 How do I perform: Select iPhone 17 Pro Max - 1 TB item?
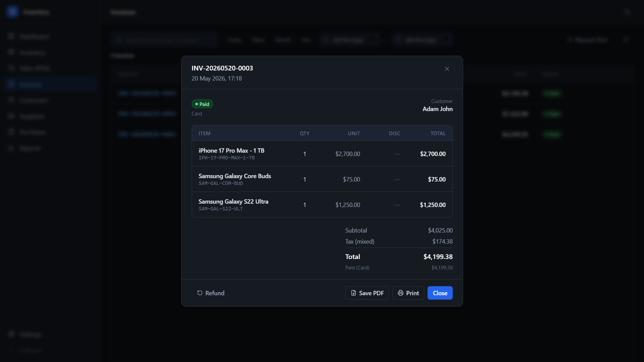point(231,151)
